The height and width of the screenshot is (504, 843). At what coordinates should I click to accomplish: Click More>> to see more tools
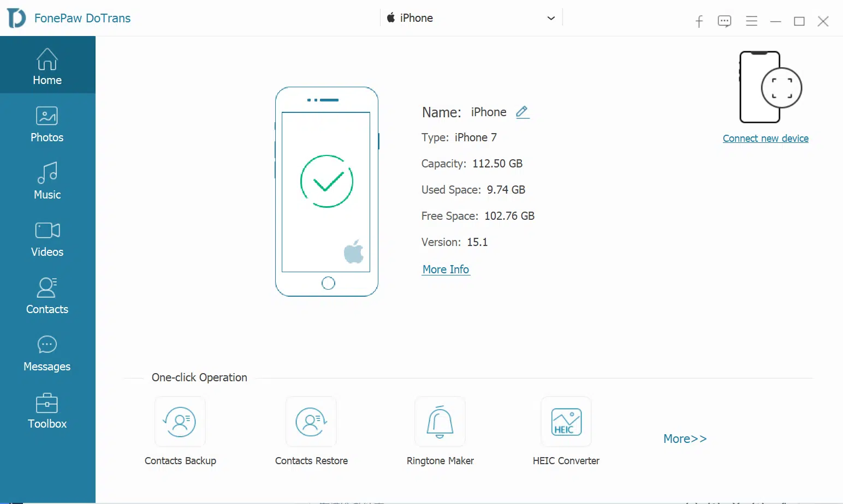(x=685, y=439)
